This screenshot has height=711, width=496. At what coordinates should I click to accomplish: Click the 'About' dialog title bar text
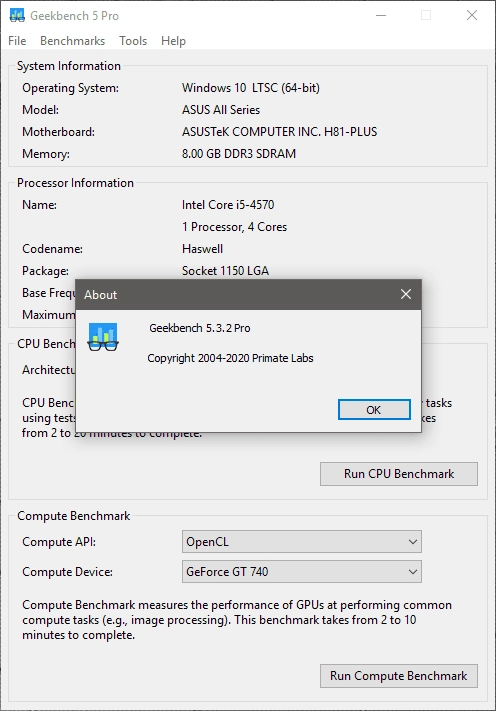click(100, 295)
